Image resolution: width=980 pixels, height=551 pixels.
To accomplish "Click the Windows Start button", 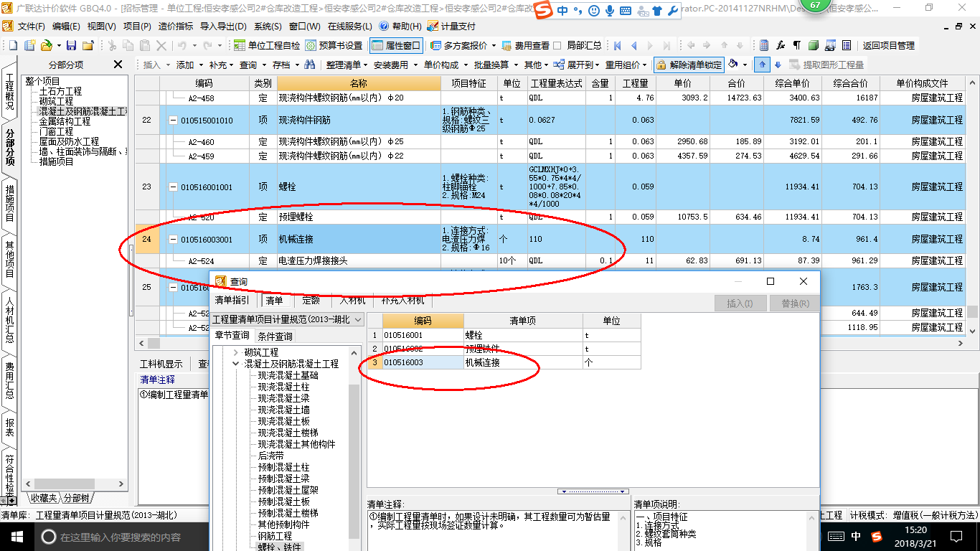I will [x=17, y=537].
